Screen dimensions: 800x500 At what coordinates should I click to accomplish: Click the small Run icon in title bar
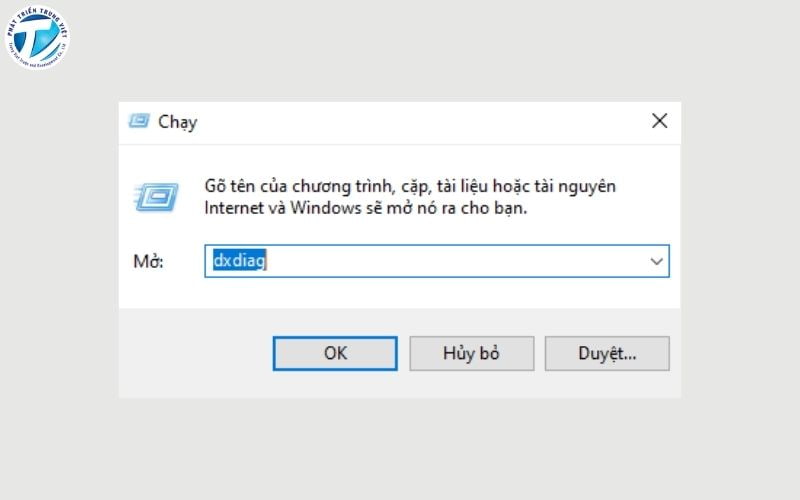coord(139,121)
